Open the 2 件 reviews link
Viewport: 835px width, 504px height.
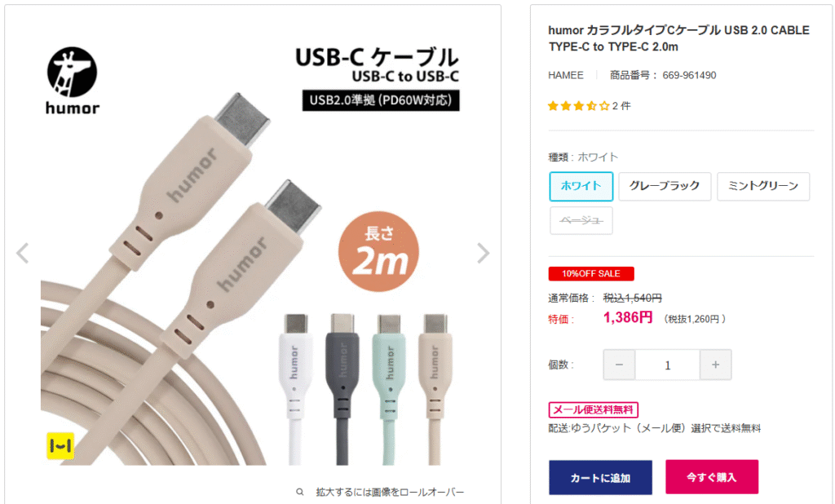coord(621,106)
